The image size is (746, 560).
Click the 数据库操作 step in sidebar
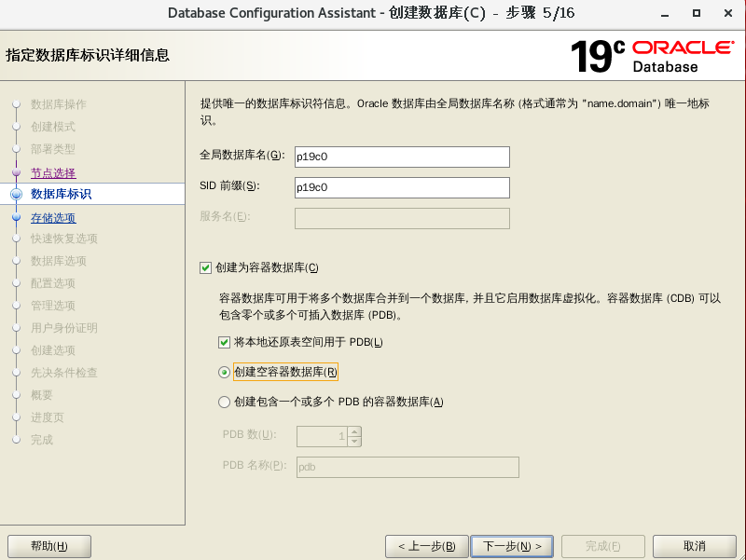[59, 104]
